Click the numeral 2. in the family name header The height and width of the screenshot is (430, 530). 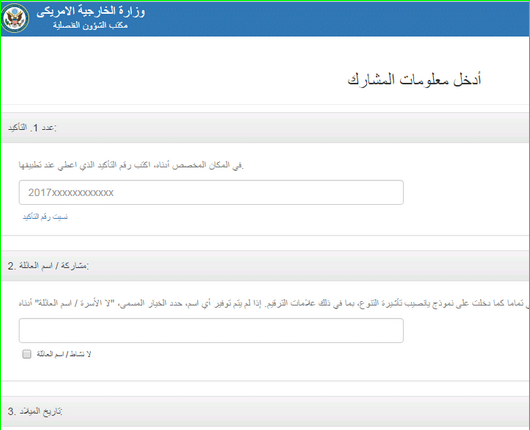[12, 266]
